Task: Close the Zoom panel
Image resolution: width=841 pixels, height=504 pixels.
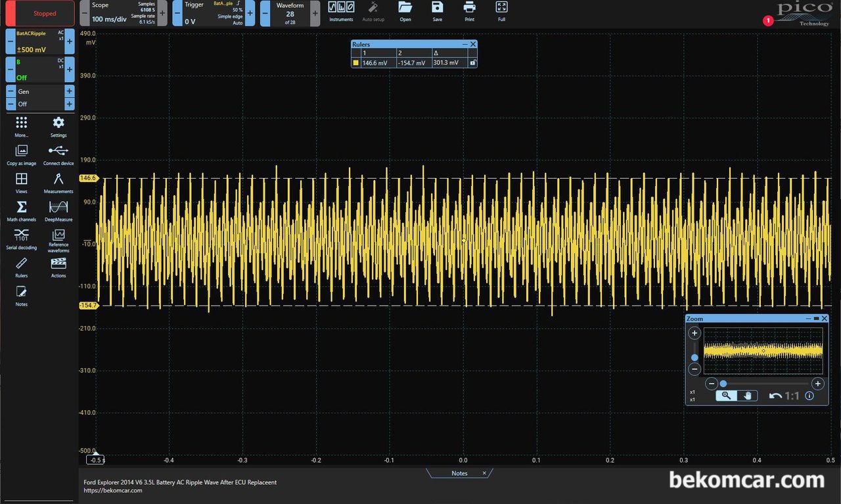Action: (x=825, y=319)
